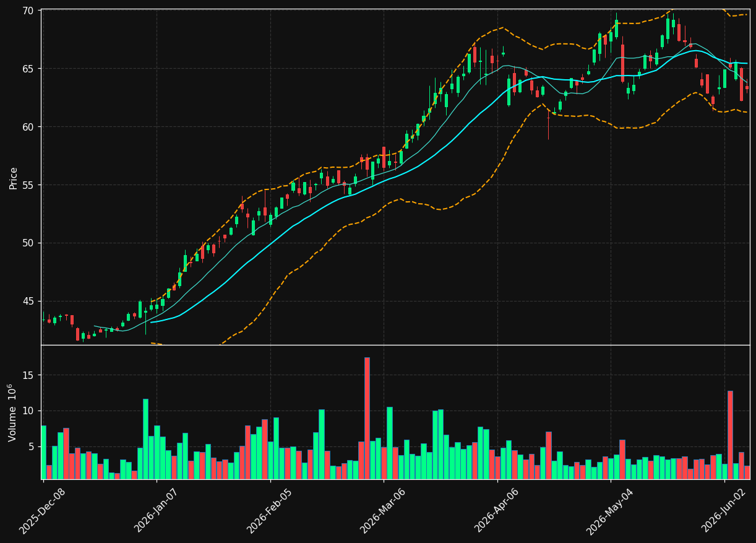Click the green volume bar peaking just before 2026-Jan-07
Viewport: 756px width, 543px height.
[x=145, y=439]
